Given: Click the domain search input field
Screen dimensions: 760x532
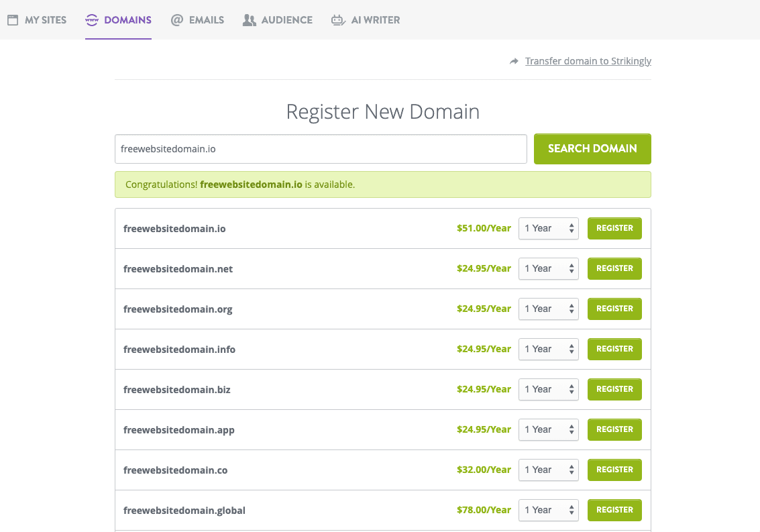Looking at the screenshot, I should point(321,149).
